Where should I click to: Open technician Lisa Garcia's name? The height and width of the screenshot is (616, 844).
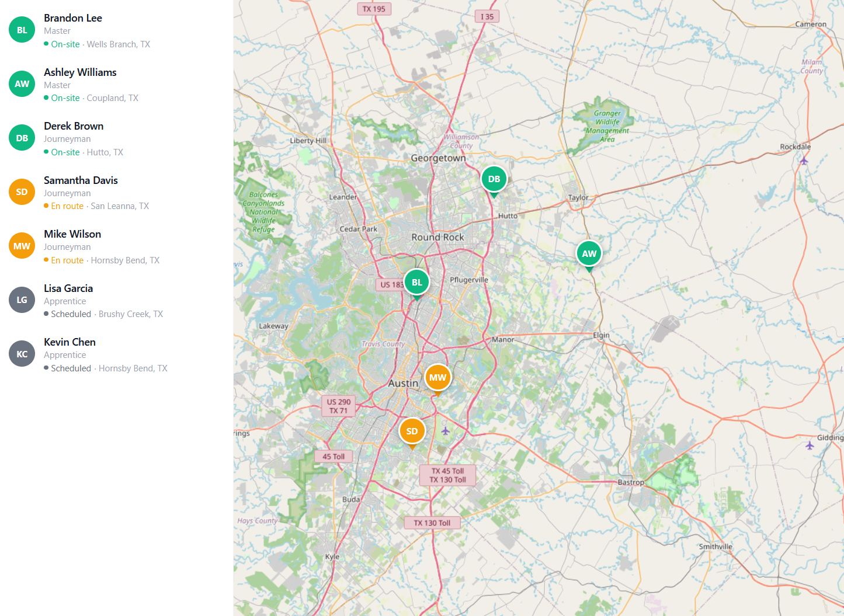point(68,288)
